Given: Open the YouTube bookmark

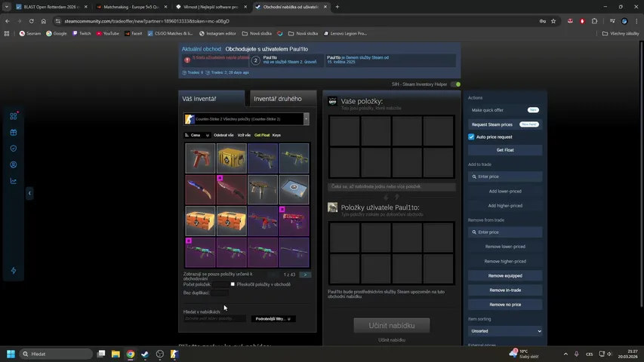Looking at the screenshot, I should click(x=108, y=34).
